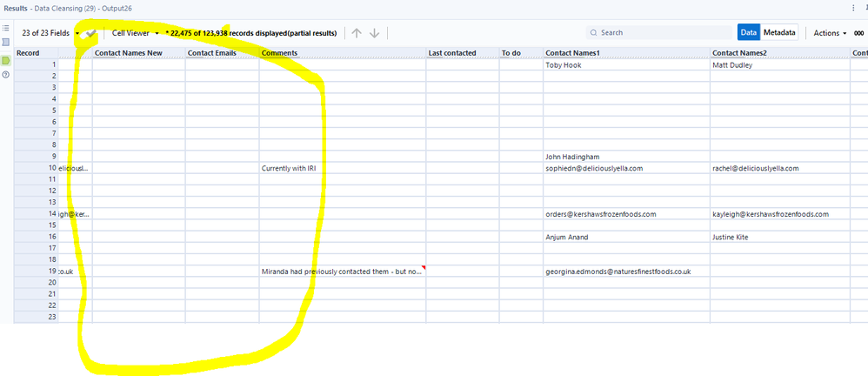Click the Anjum Anand cell
The height and width of the screenshot is (376, 868).
tap(626, 237)
